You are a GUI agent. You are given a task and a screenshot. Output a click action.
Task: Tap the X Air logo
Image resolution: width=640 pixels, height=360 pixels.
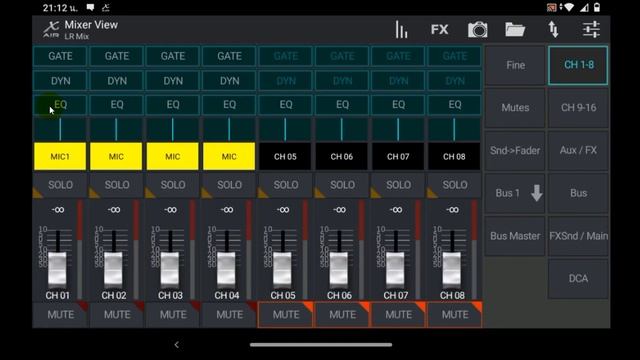(x=51, y=30)
